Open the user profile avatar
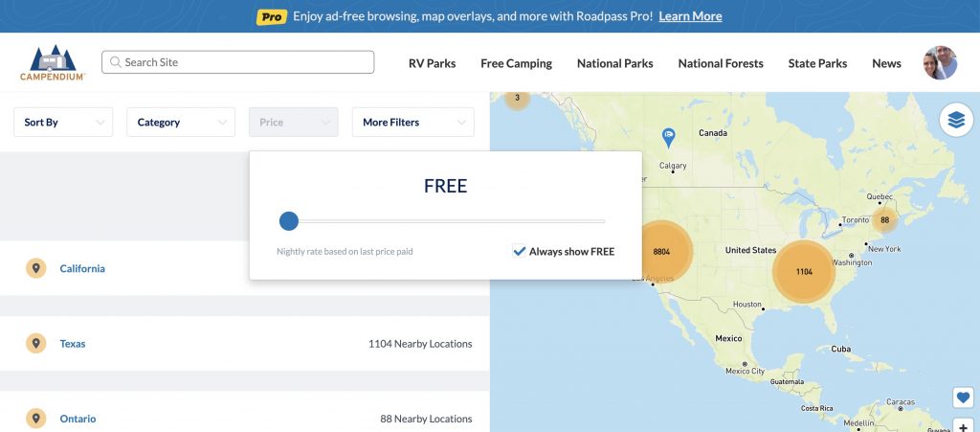Image resolution: width=980 pixels, height=432 pixels. click(x=940, y=62)
